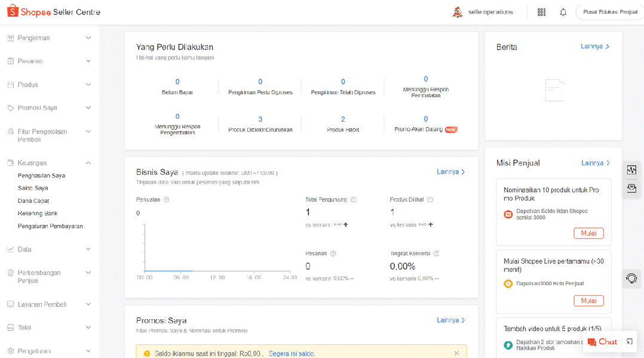Click help icon next to Penjualan

167,200
